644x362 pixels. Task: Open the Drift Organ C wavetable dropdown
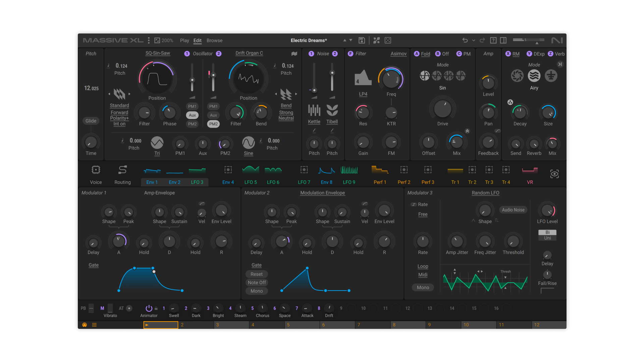(x=249, y=53)
